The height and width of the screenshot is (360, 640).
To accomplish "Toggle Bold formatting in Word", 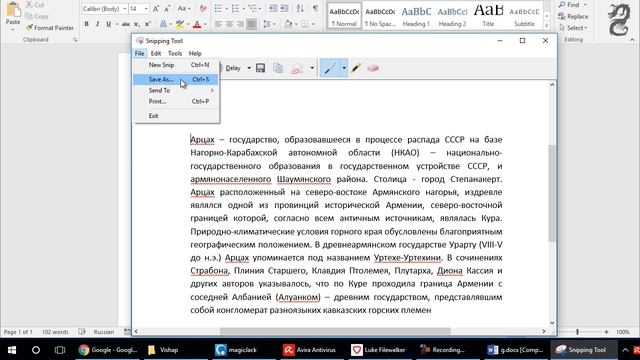I will (87, 24).
